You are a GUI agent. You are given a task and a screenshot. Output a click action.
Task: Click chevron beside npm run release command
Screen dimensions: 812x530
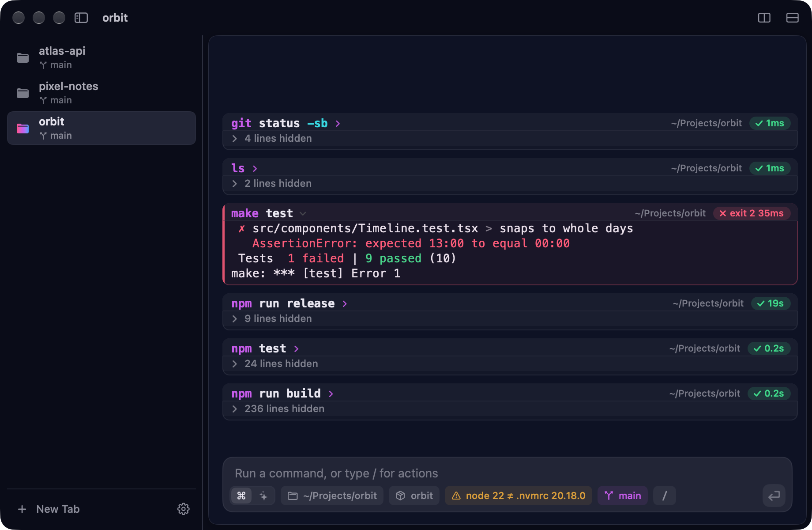coord(345,303)
